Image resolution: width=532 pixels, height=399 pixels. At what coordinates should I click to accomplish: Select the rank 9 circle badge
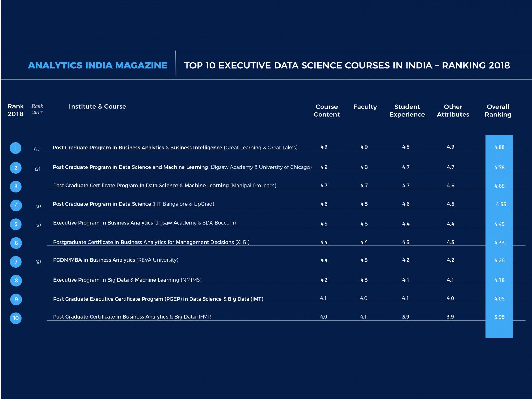(16, 299)
